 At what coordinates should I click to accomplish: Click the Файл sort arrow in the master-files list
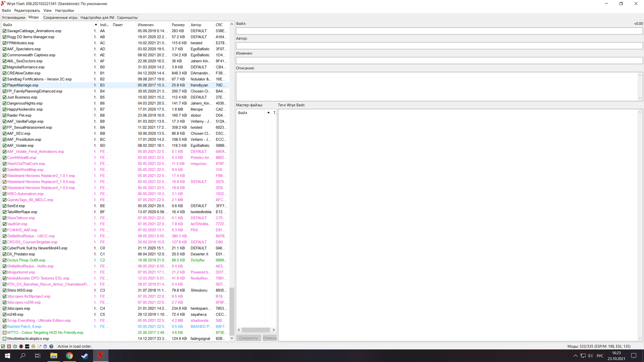[268, 113]
